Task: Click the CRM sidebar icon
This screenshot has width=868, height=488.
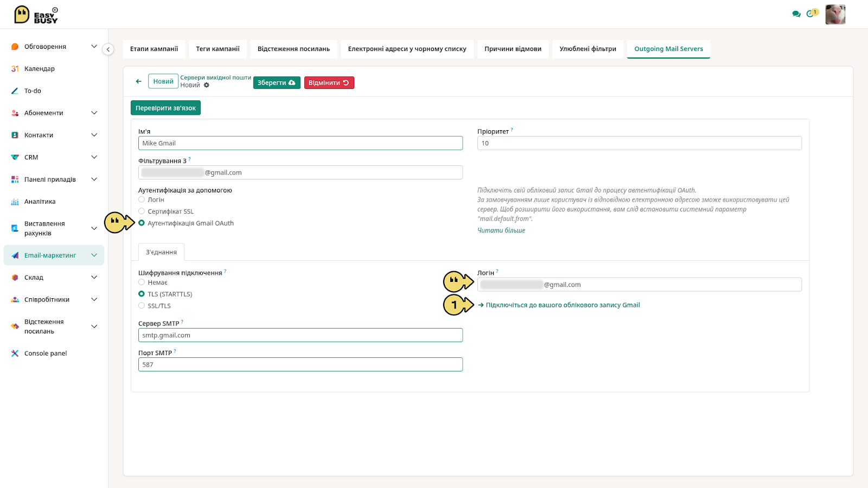Action: tap(15, 157)
